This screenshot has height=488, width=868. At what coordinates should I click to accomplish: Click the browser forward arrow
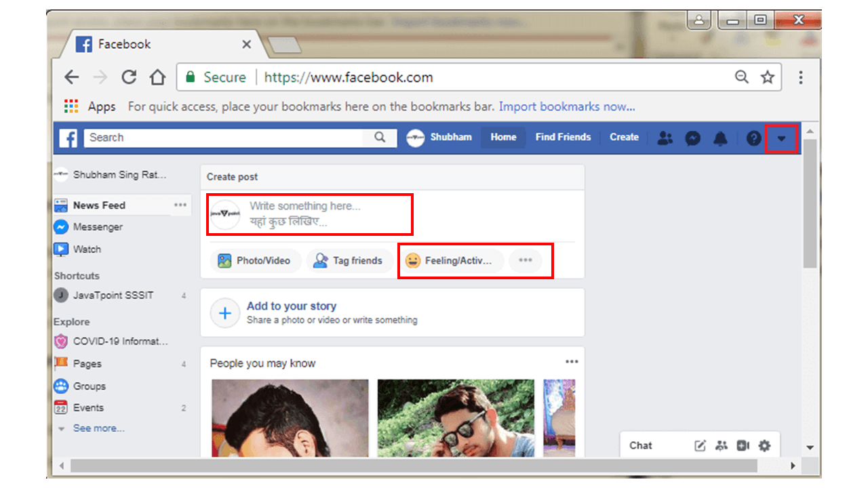pos(100,77)
